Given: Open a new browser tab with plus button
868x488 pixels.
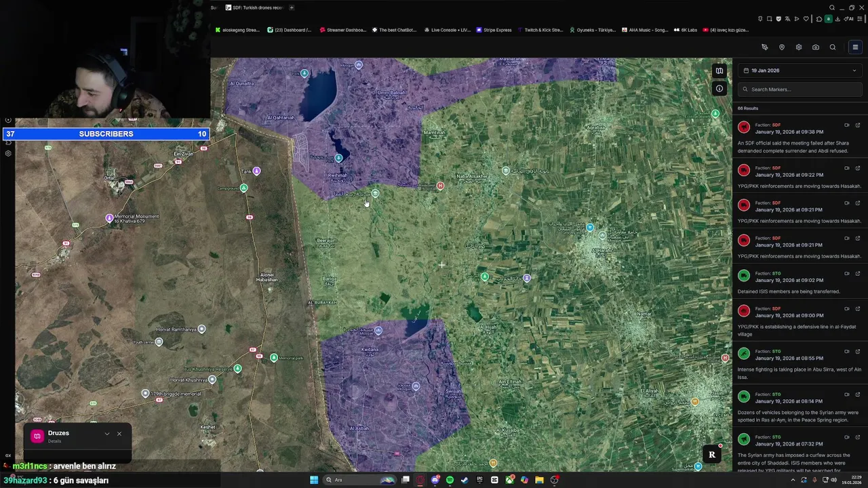Looking at the screenshot, I should [292, 7].
